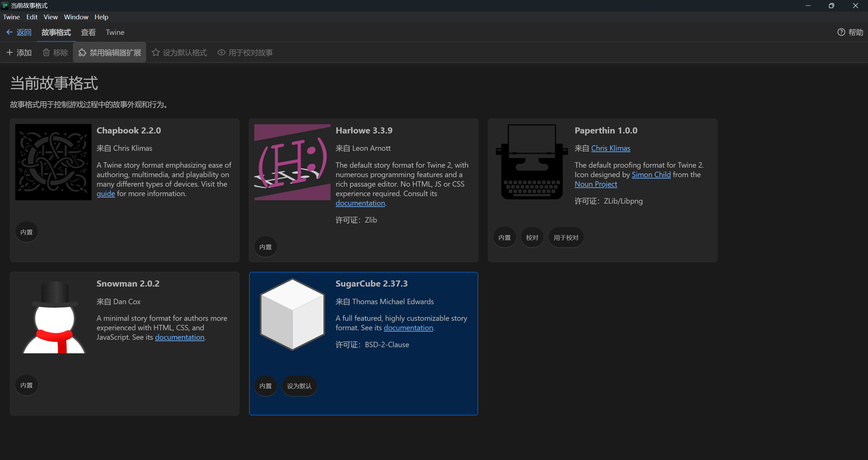Click the trash icon to remove a format
The height and width of the screenshot is (460, 868).
[x=46, y=53]
